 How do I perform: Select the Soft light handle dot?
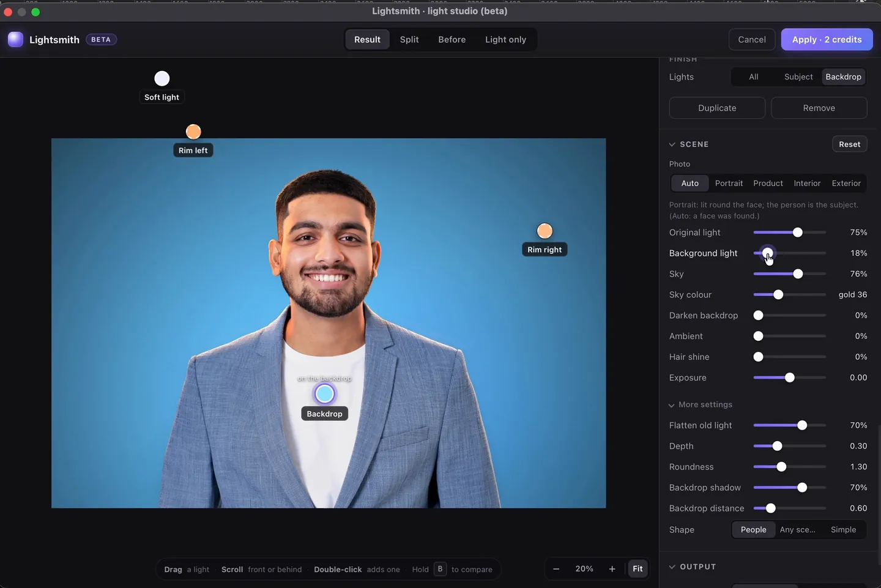(x=162, y=78)
